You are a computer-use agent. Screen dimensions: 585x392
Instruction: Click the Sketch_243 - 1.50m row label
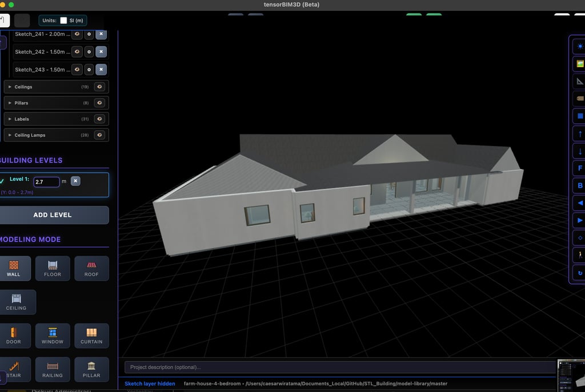coord(42,70)
